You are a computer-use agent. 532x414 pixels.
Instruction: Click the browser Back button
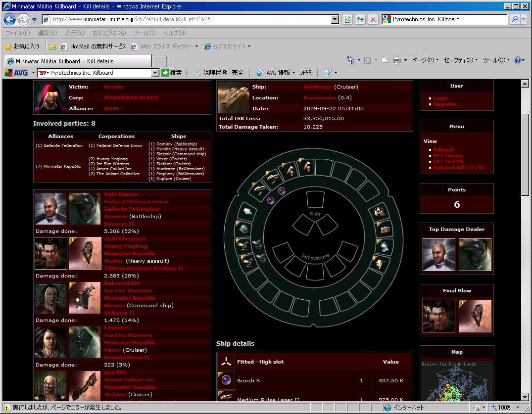(10, 19)
